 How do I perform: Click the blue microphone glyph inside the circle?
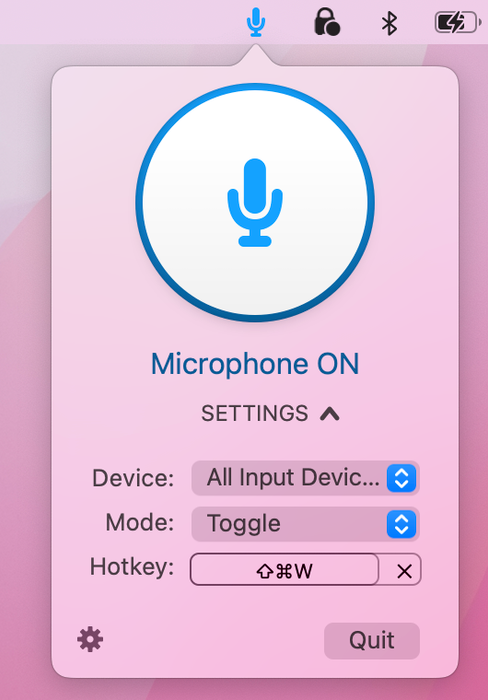[x=255, y=202]
